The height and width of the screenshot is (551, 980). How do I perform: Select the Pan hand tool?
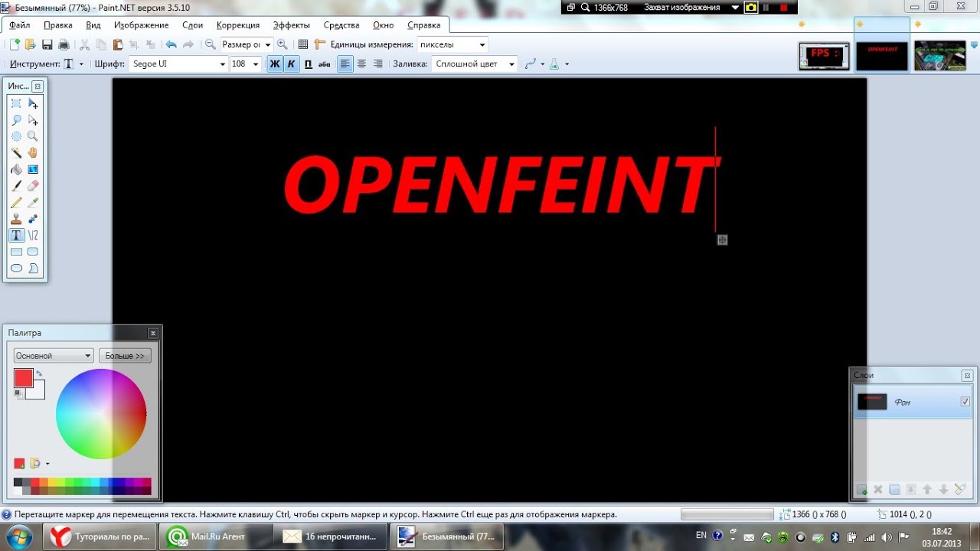pyautogui.click(x=33, y=153)
